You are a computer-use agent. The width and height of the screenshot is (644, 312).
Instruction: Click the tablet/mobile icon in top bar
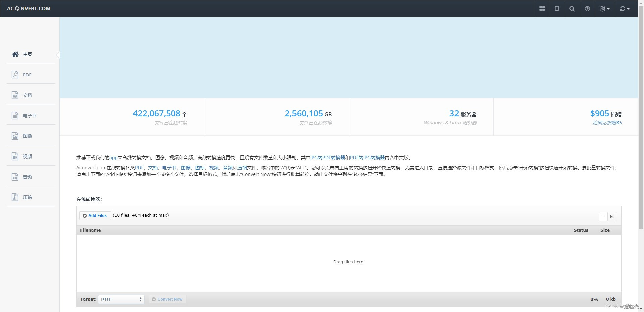tap(557, 9)
